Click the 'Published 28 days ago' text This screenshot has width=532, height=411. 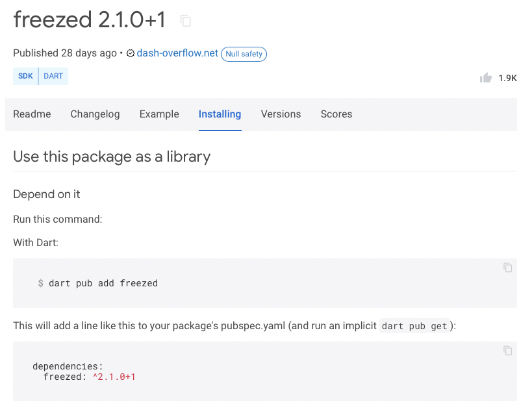point(65,53)
